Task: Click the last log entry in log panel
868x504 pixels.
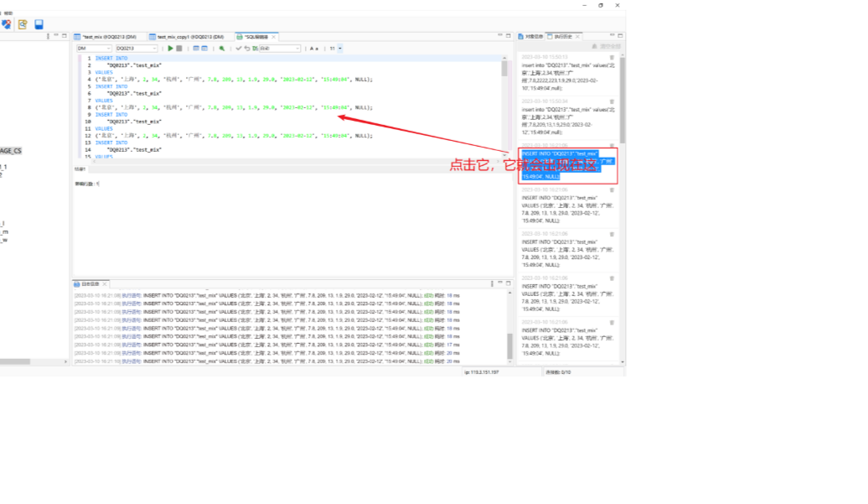Action: coord(266,361)
